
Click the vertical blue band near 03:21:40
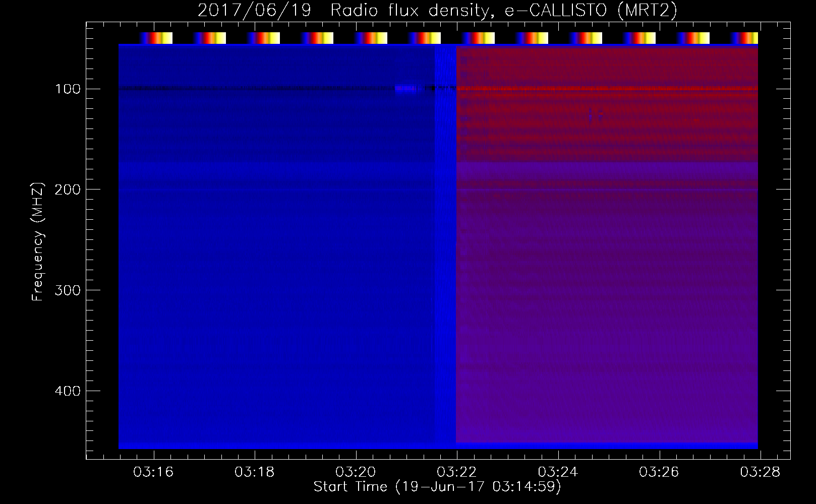pyautogui.click(x=445, y=244)
